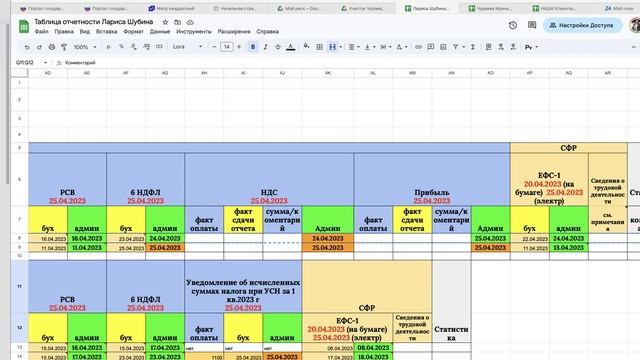Decrease font size with minus button
Screen dimensions: 640x360
[214, 47]
